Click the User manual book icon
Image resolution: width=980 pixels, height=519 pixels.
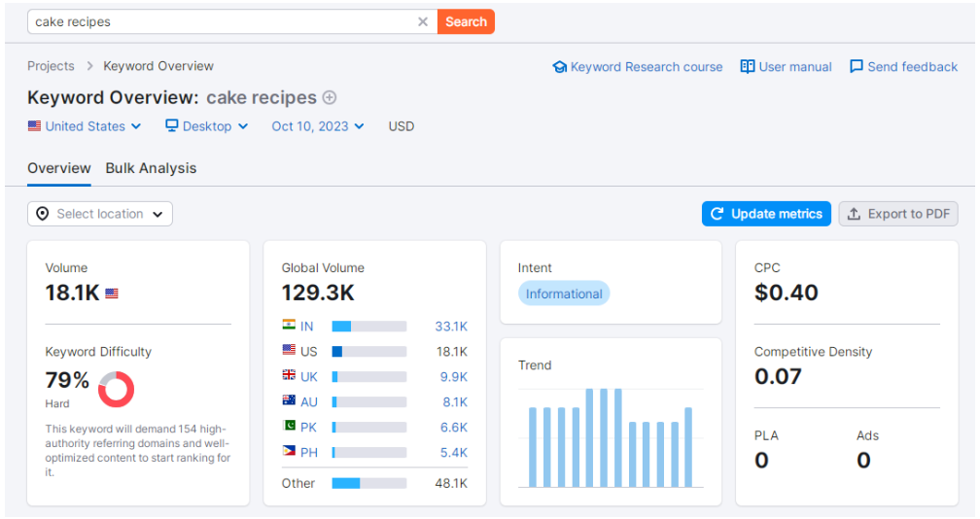pos(747,66)
